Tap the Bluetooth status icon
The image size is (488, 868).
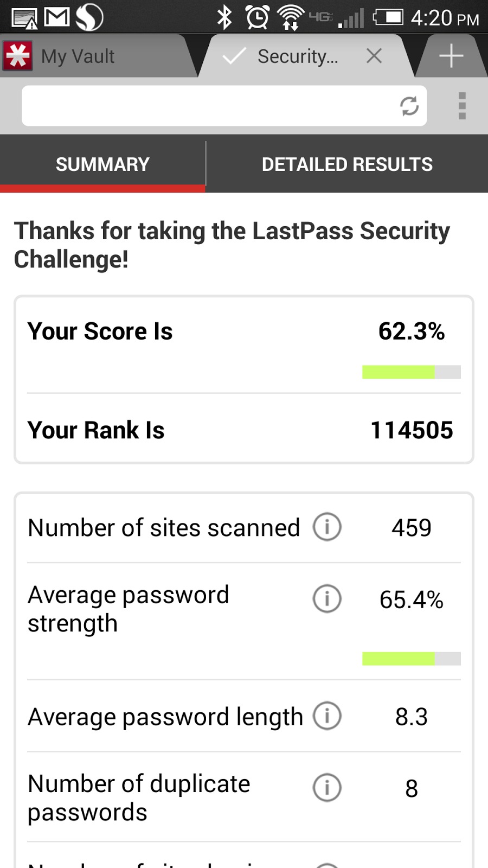pos(224,17)
